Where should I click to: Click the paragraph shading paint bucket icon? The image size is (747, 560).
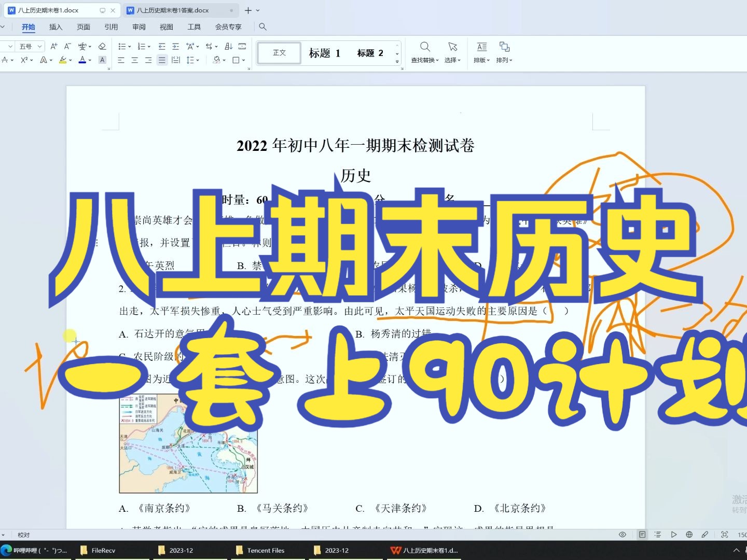pyautogui.click(x=217, y=60)
